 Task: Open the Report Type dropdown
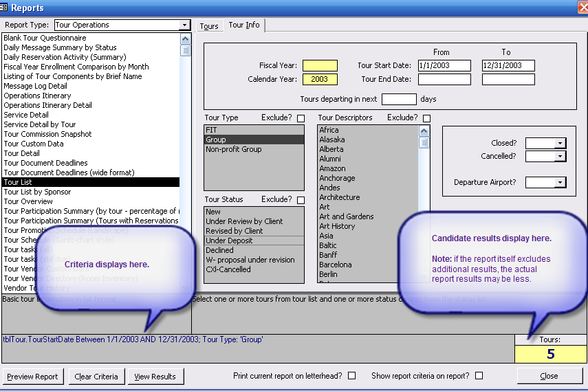(x=184, y=25)
